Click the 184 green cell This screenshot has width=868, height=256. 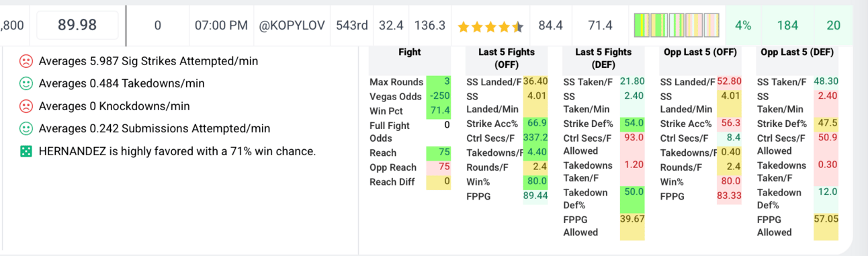(787, 26)
